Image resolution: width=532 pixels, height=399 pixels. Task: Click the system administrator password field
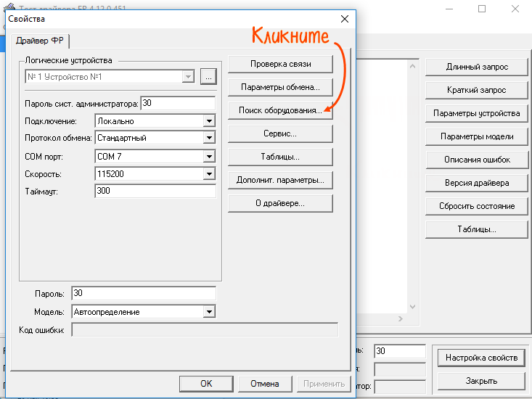point(178,104)
